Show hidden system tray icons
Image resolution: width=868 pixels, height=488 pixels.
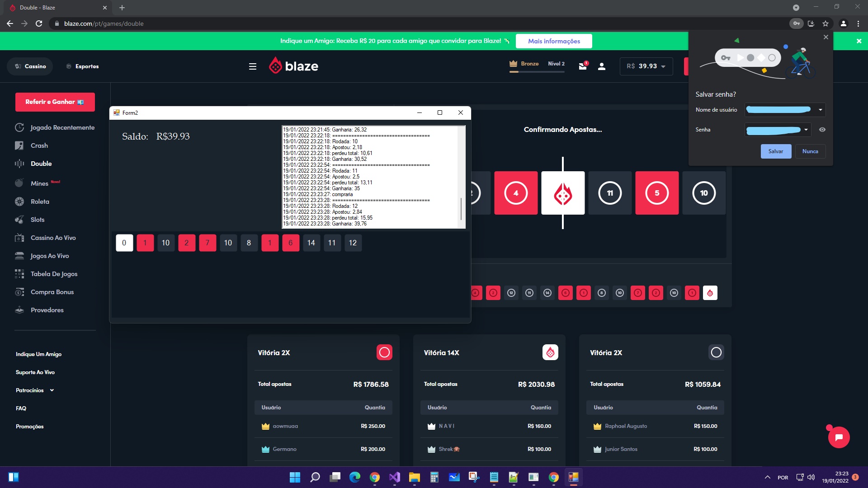(x=768, y=477)
